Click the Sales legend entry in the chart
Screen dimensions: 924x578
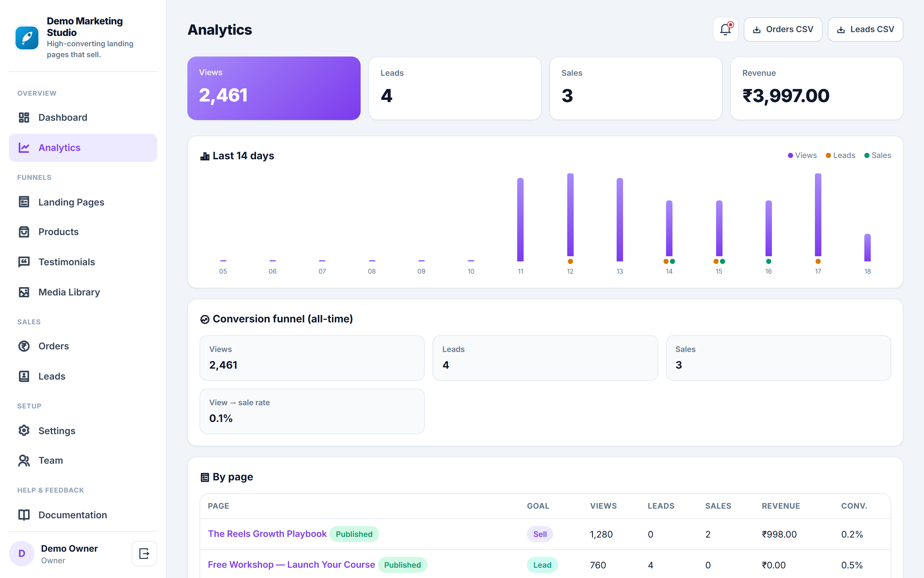coord(877,155)
